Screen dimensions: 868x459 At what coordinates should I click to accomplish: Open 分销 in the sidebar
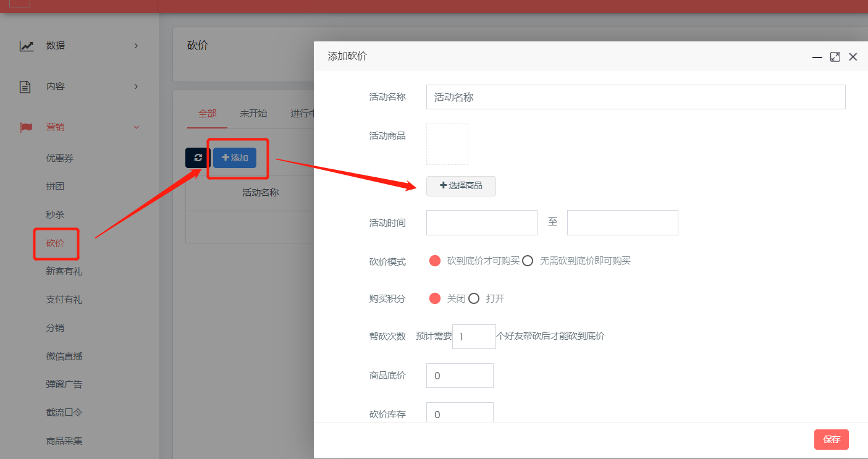(55, 328)
